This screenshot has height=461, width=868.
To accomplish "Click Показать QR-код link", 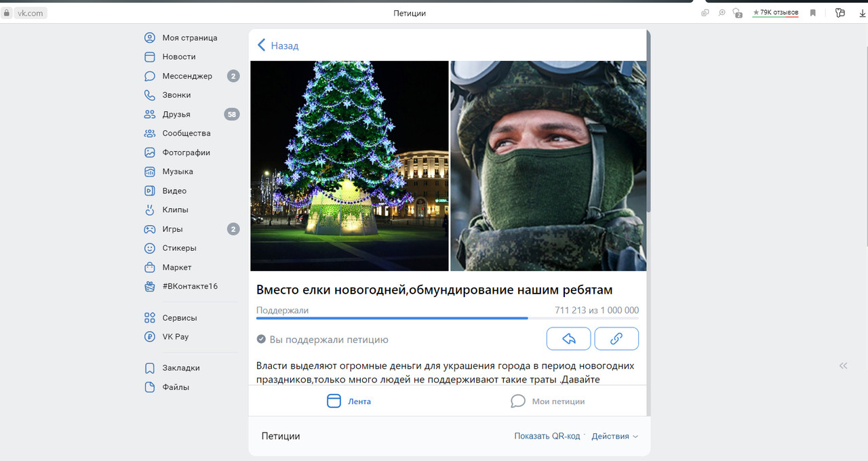I will tap(547, 437).
